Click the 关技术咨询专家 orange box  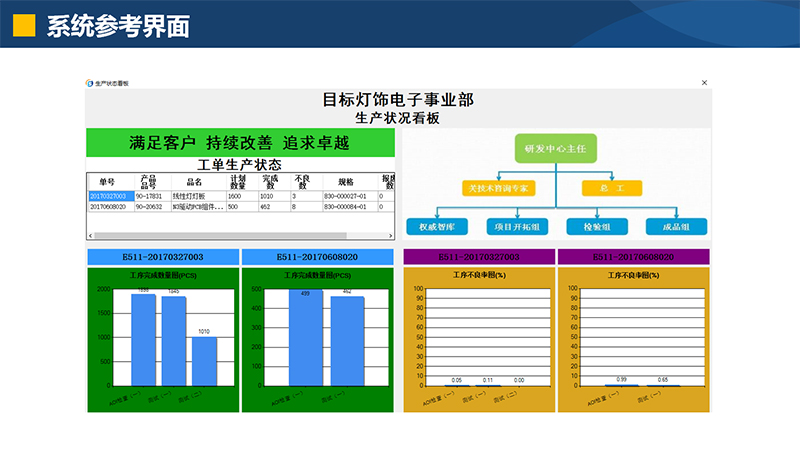tap(500, 188)
